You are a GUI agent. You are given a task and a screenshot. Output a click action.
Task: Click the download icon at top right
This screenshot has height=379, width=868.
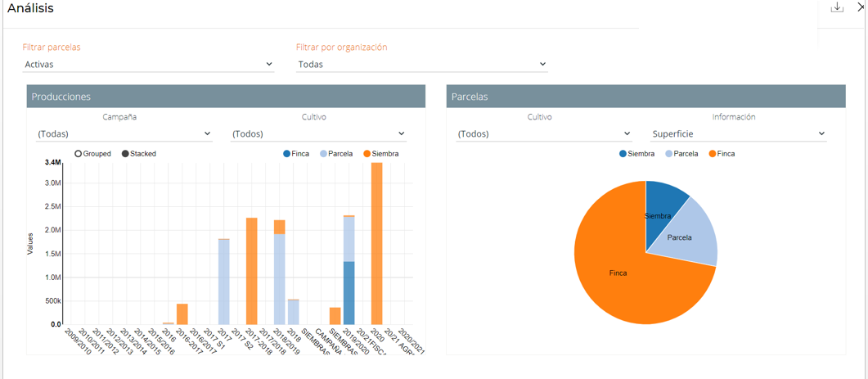coord(837,7)
